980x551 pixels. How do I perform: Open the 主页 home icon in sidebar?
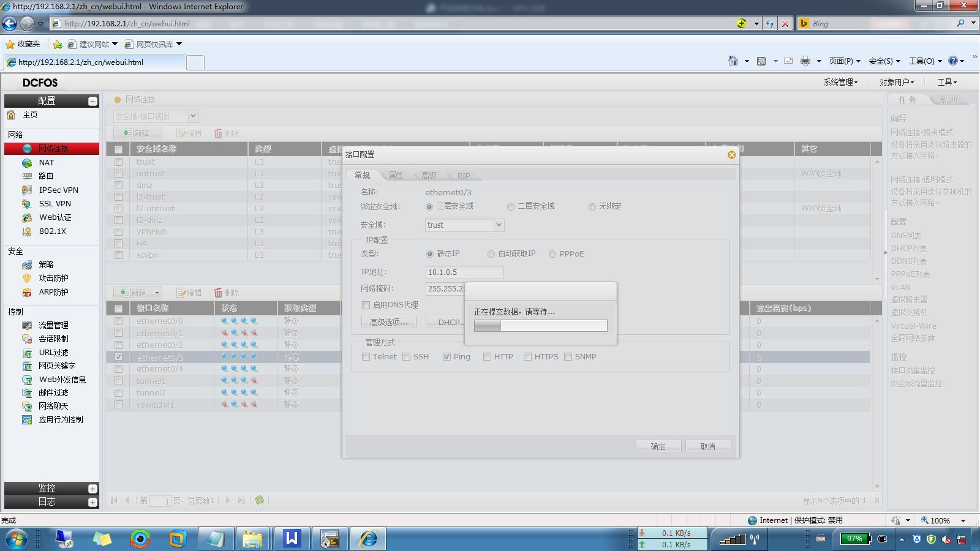pyautogui.click(x=11, y=115)
